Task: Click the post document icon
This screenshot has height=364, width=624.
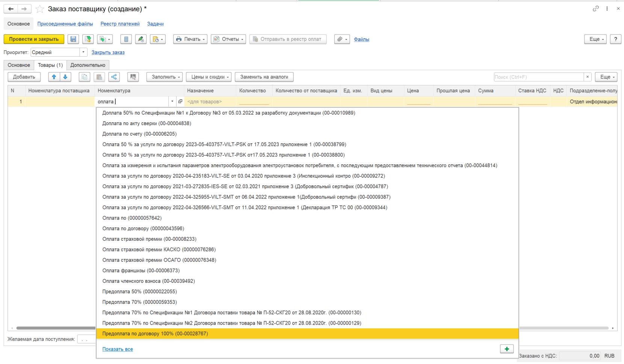Action: coord(88,39)
